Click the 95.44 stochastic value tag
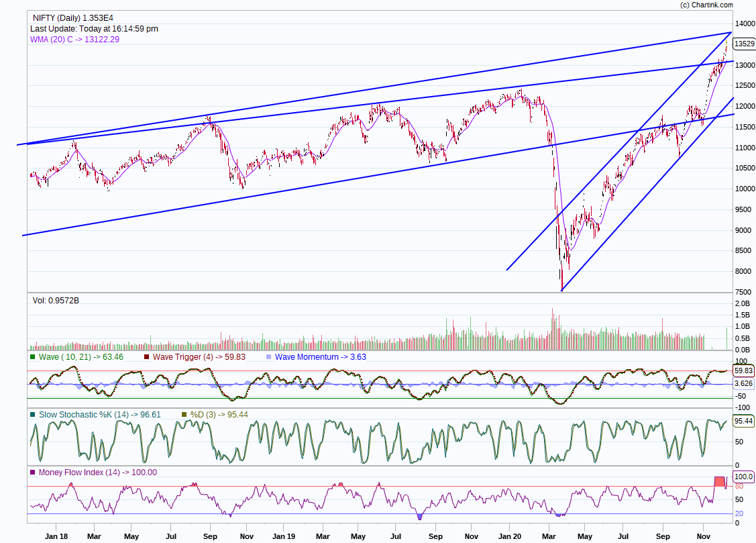 point(744,422)
